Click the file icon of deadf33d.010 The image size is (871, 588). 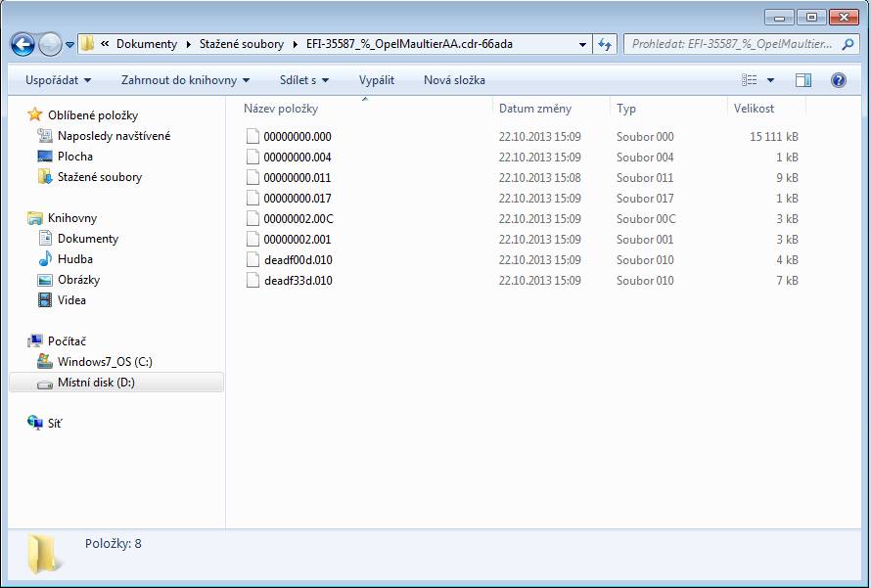pyautogui.click(x=252, y=281)
